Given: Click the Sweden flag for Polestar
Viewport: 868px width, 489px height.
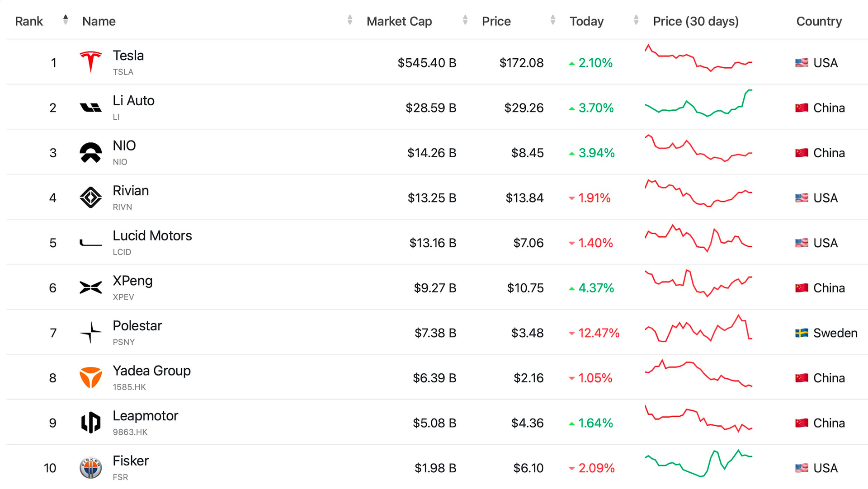Looking at the screenshot, I should 802,333.
